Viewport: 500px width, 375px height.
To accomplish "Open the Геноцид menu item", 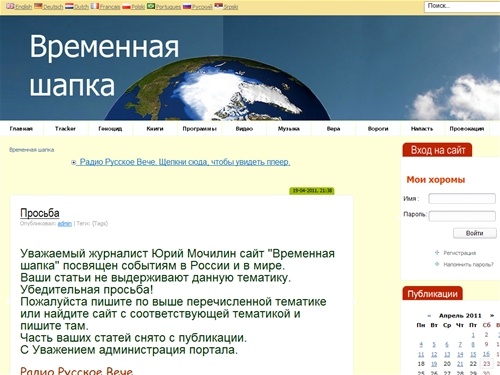I will tap(110, 129).
